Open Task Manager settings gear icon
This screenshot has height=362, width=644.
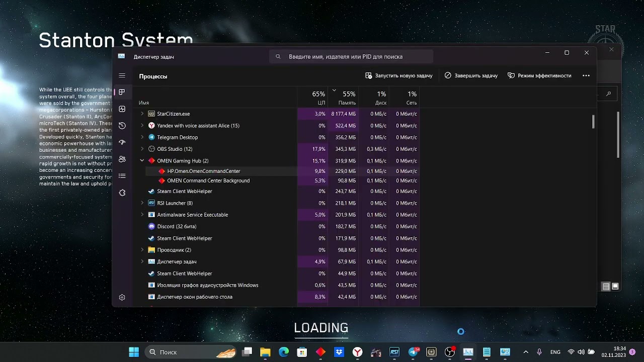[122, 297]
